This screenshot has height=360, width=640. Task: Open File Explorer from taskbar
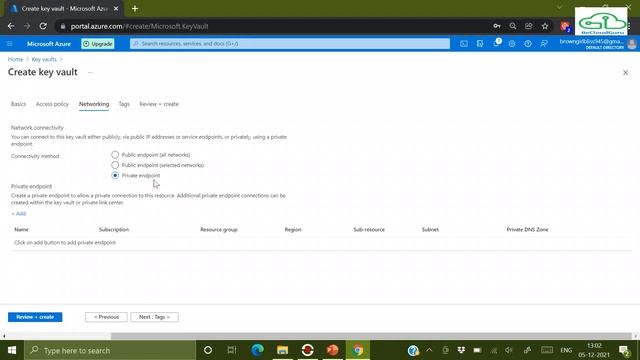point(282,350)
